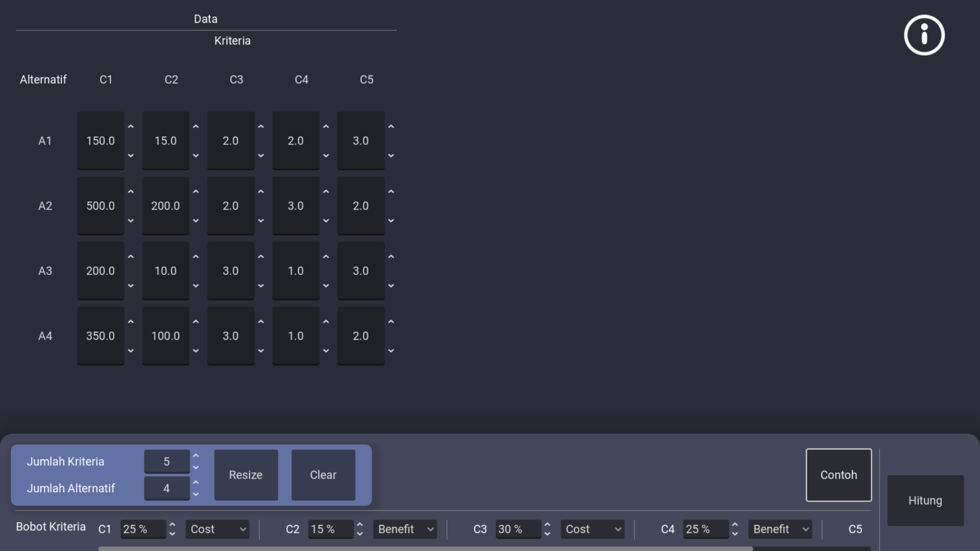This screenshot has height=551, width=980.
Task: Increase A2 C5 value with up arrow
Action: pyautogui.click(x=391, y=192)
